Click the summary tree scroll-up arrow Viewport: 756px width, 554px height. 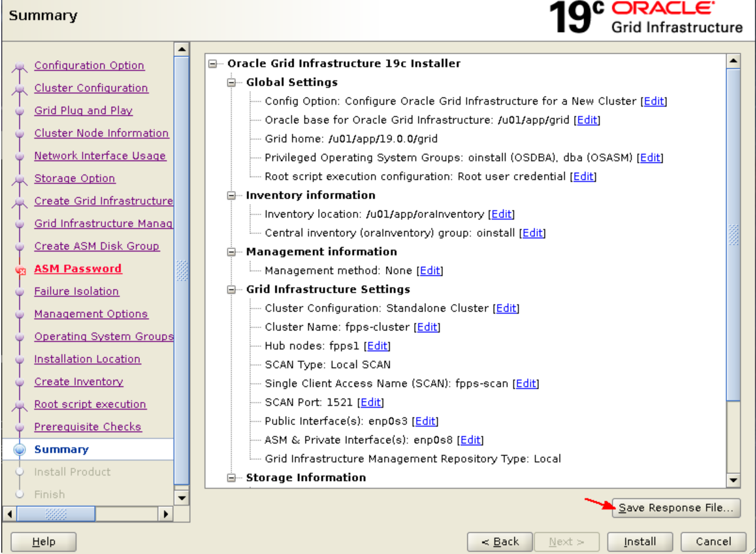tap(733, 60)
